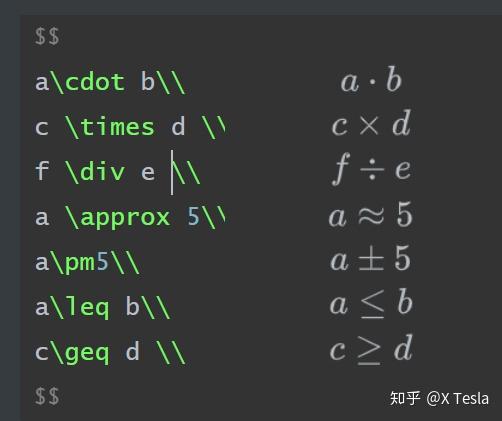
Task: Click the number 5 after \approx
Action: [193, 217]
